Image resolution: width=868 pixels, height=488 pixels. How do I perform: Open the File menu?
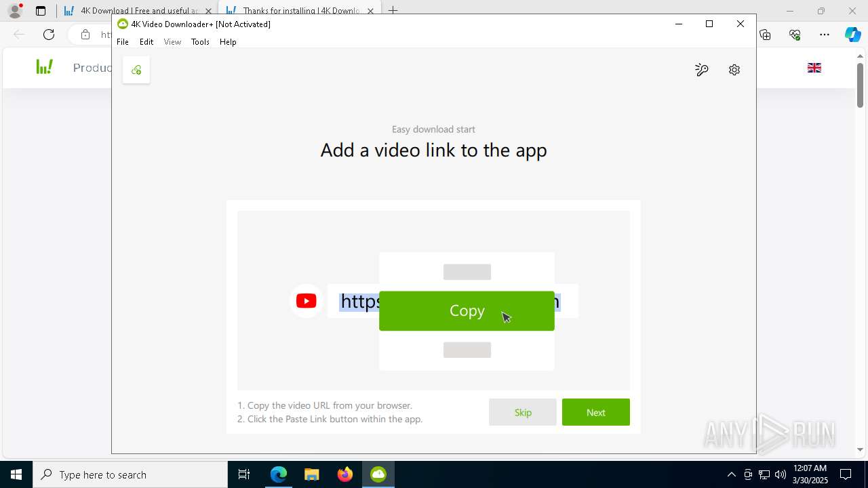click(123, 42)
